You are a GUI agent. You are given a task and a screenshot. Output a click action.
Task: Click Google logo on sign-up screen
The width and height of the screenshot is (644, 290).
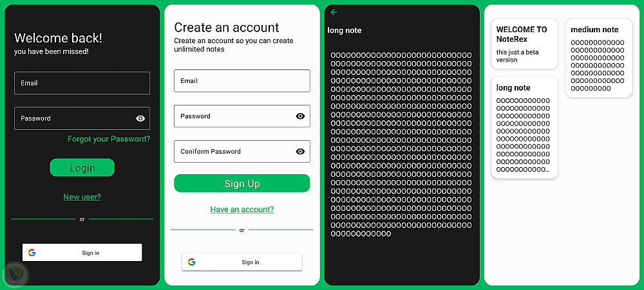click(x=191, y=262)
